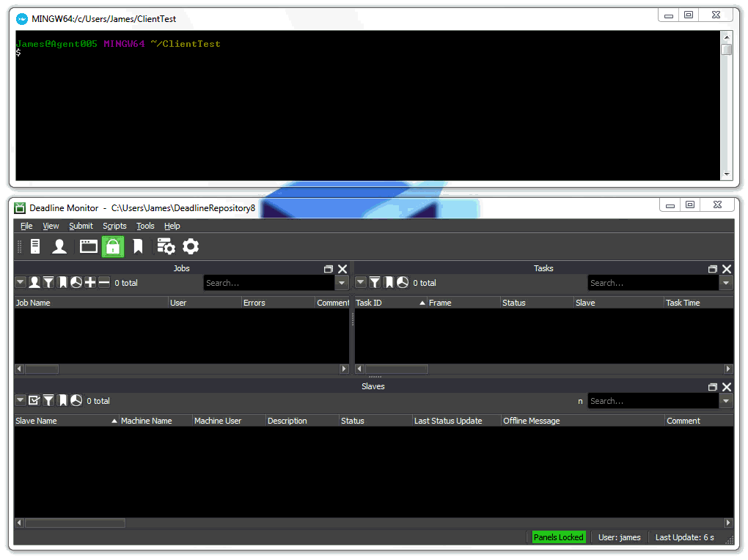
Task: Open the Submit menu
Action: [81, 226]
